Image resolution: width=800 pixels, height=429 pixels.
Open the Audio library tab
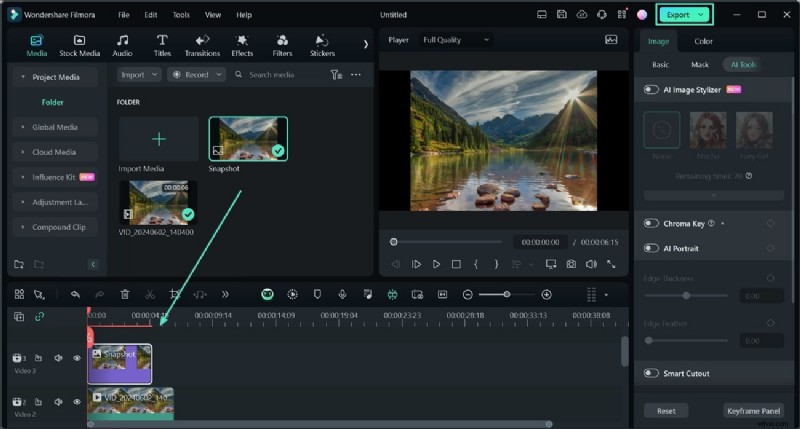(x=122, y=45)
